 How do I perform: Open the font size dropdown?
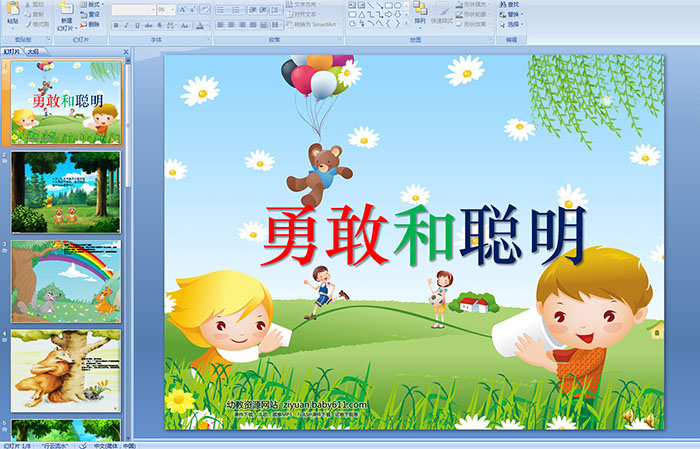point(176,9)
